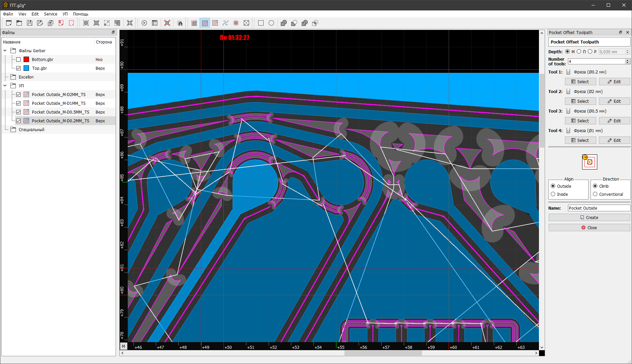
Task: Click the save-as floppy with pencil icon
Action: point(40,23)
